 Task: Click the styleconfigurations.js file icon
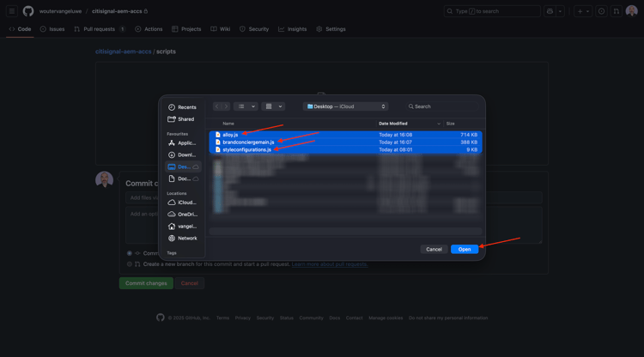[x=218, y=150]
